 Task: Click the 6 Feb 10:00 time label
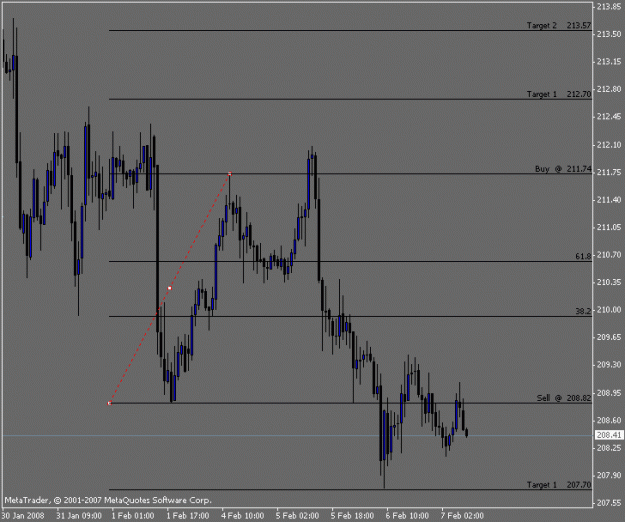click(407, 516)
